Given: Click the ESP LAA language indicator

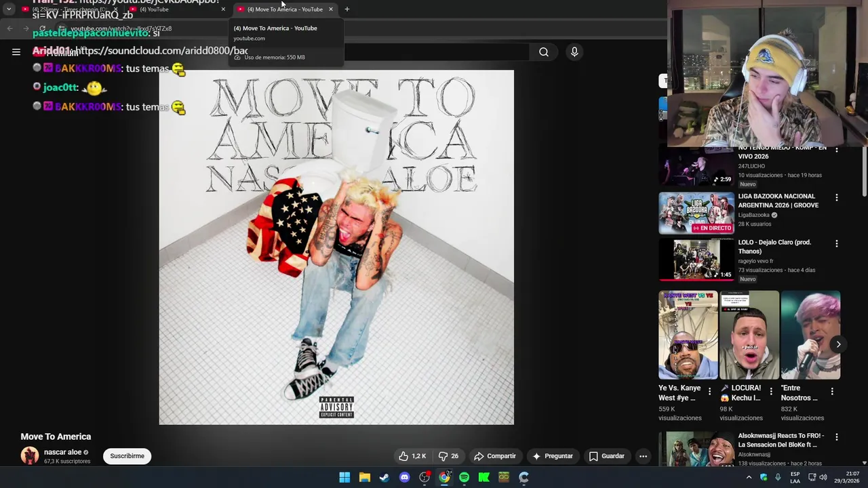Looking at the screenshot, I should tap(795, 477).
